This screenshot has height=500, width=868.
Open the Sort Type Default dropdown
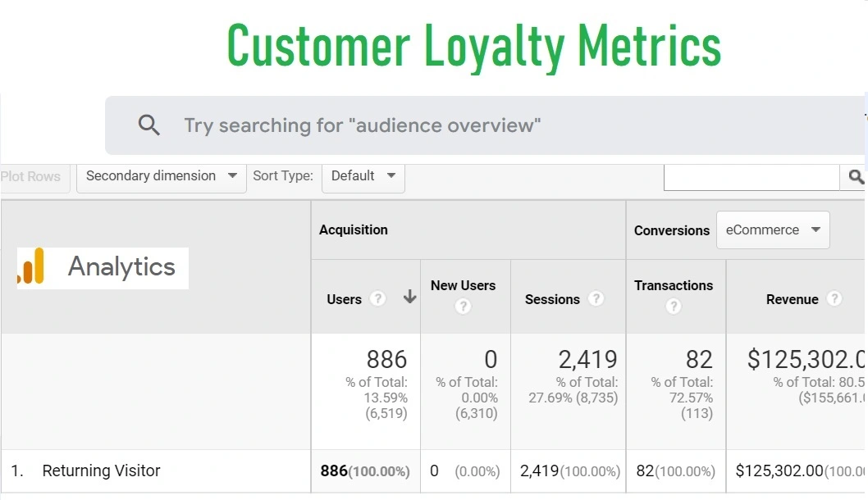(363, 175)
